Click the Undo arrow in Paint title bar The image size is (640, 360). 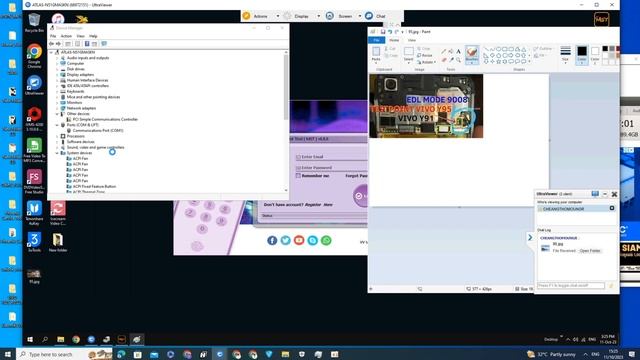pyautogui.click(x=390, y=31)
